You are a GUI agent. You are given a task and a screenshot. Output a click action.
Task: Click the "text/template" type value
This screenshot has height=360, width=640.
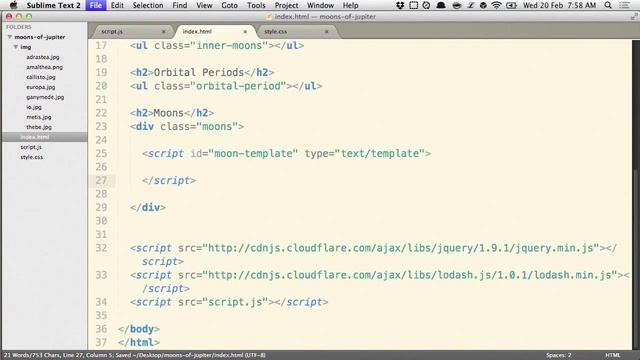pyautogui.click(x=380, y=153)
